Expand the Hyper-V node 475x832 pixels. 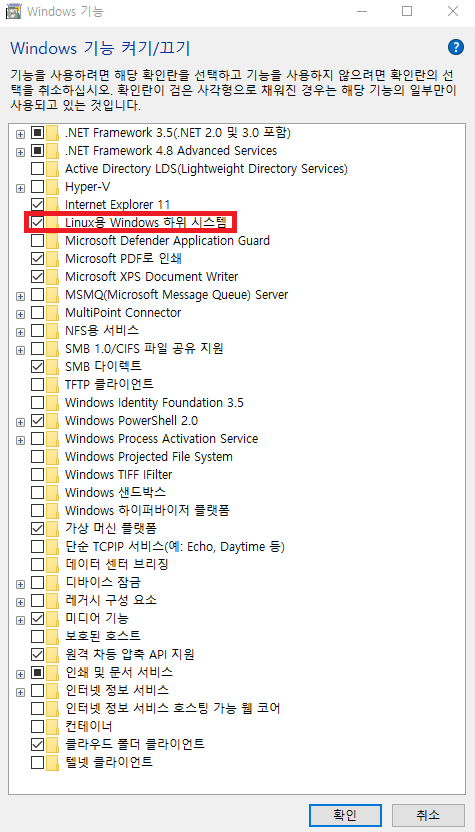tap(20, 187)
